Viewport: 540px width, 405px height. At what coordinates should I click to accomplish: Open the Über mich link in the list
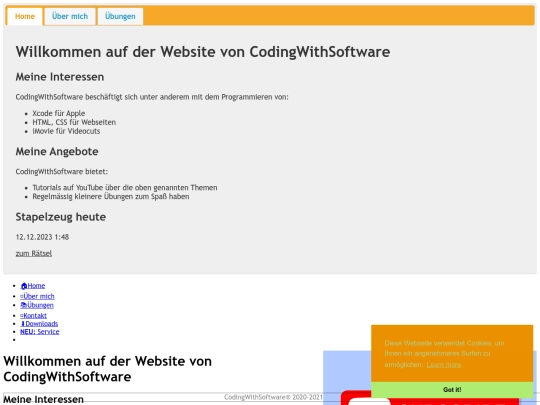point(37,296)
